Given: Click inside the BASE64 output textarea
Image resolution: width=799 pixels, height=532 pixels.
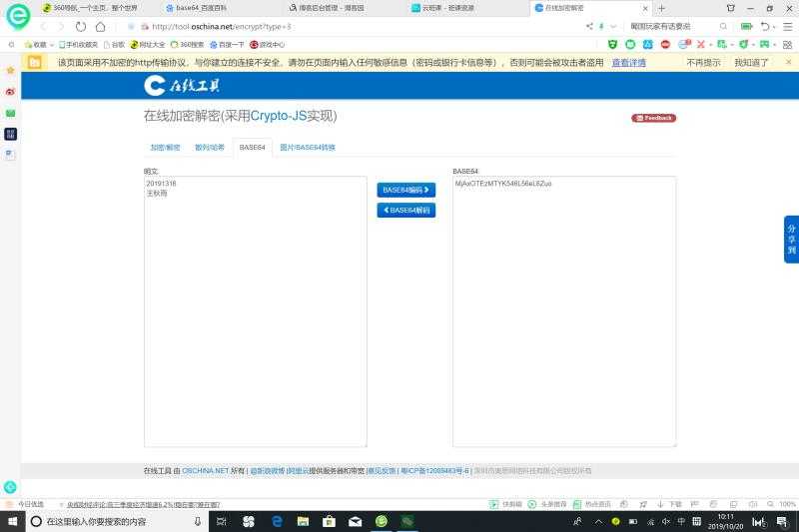Looking at the screenshot, I should (x=564, y=311).
